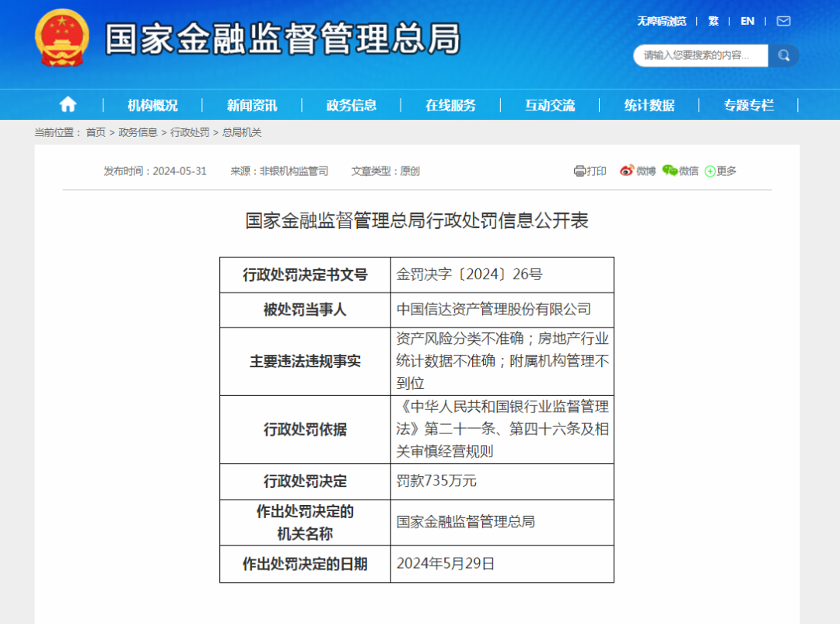840x624 pixels.
Task: Click the authority name cell next to 机关名称
Action: [x=502, y=523]
